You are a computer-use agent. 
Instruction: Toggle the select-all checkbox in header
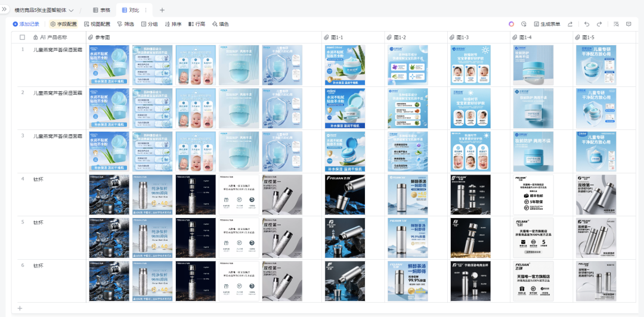[22, 38]
